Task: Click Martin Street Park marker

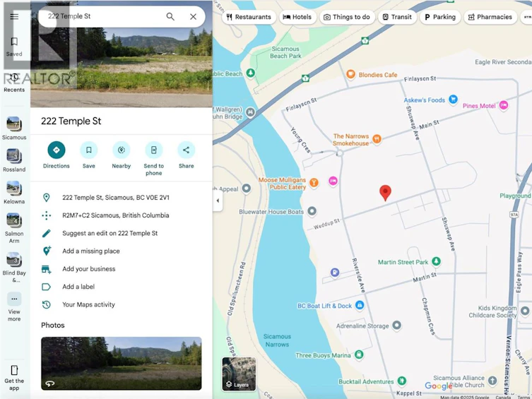Action: (437, 261)
